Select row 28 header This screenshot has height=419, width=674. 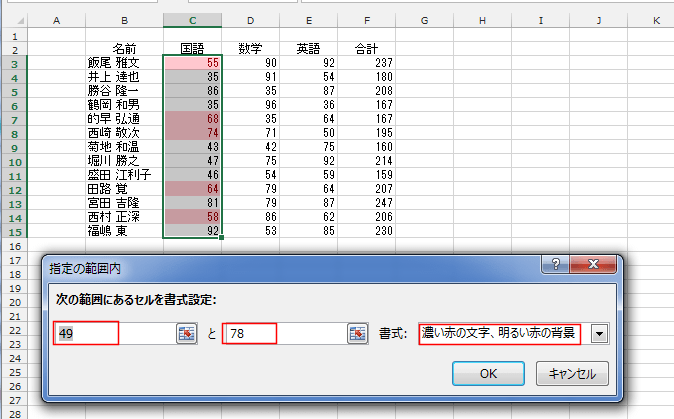15,414
